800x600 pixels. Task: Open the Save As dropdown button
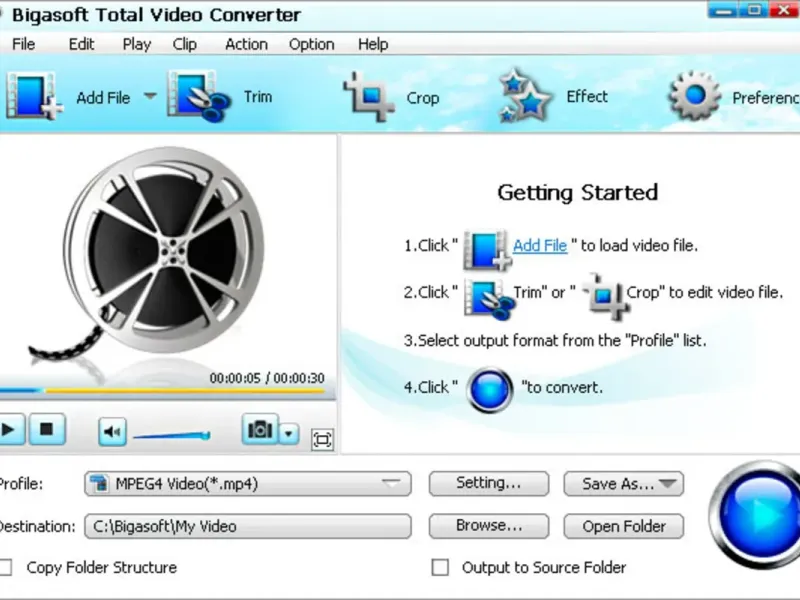(x=623, y=484)
